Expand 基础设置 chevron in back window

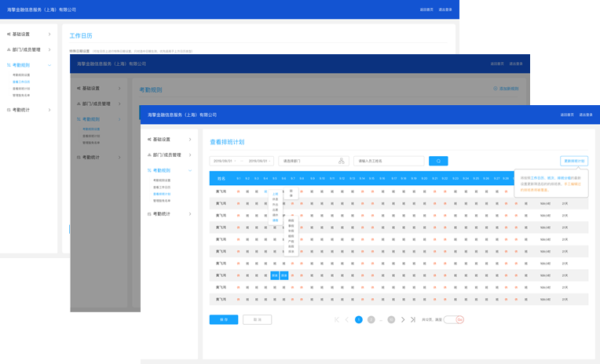coord(49,34)
